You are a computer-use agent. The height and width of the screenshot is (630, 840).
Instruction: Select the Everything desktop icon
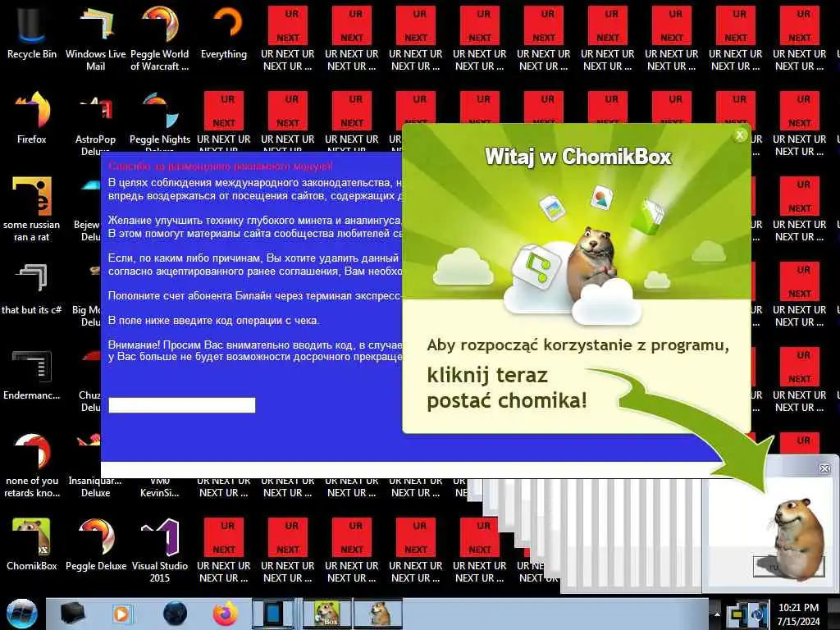tap(224, 32)
